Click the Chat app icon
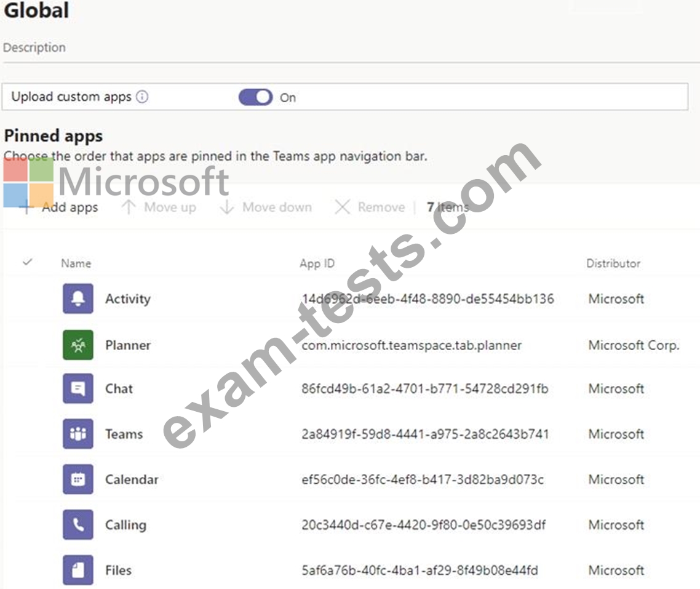 pos(78,388)
